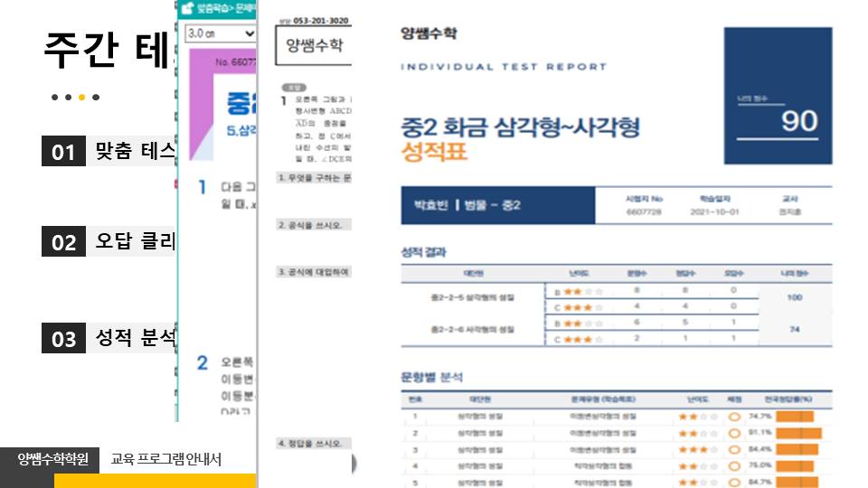Click the scoring circle for question 5
Viewport: 868px width, 488px height.
pos(734,482)
